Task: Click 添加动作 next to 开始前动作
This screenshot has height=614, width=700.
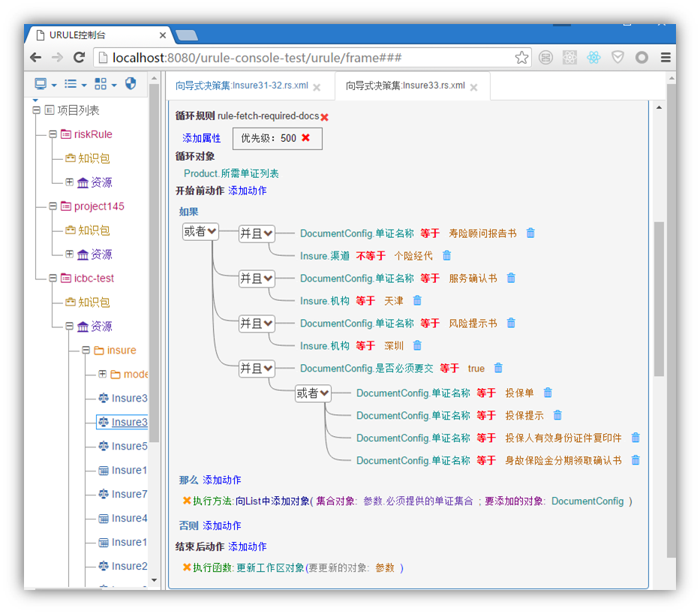Action: click(248, 191)
